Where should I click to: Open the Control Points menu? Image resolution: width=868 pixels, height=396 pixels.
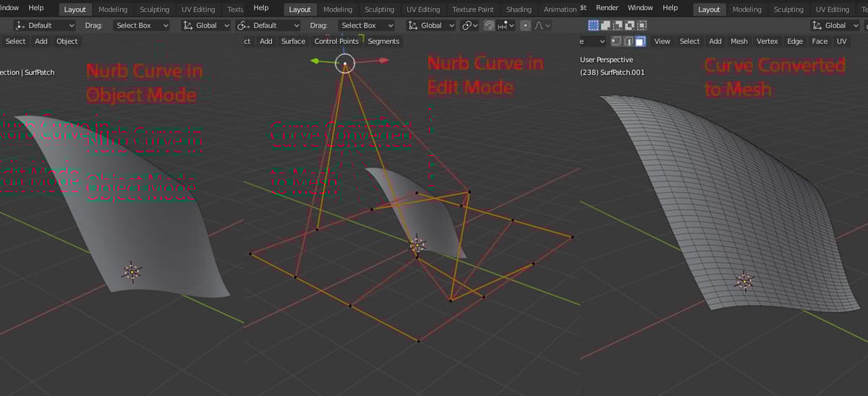coord(336,41)
